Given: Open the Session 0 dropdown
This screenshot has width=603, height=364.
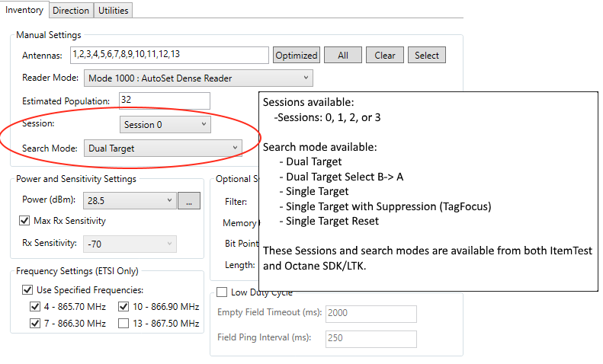Looking at the screenshot, I should [x=165, y=124].
